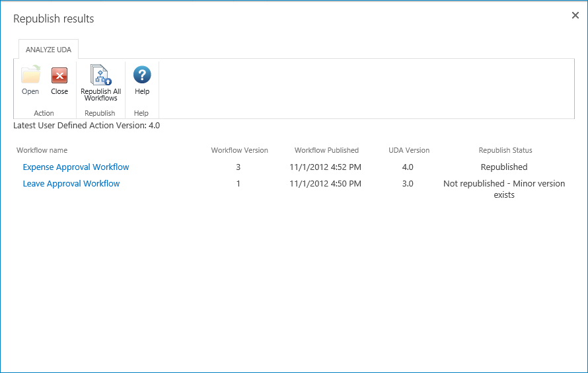Click the Open folder icon in the ribbon
The width and height of the screenshot is (588, 373).
pyautogui.click(x=30, y=75)
